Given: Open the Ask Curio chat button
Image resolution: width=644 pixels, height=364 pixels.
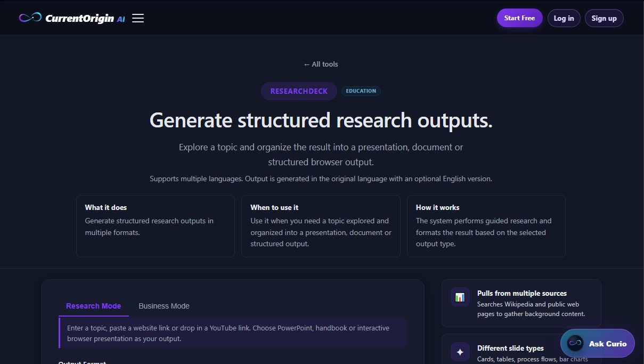Looking at the screenshot, I should point(597,344).
